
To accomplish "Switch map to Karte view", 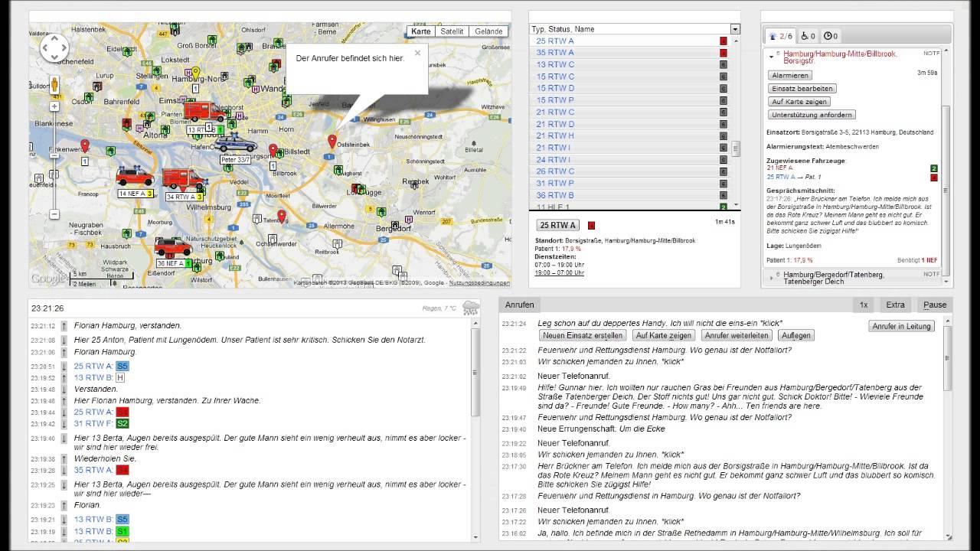I will pos(421,31).
